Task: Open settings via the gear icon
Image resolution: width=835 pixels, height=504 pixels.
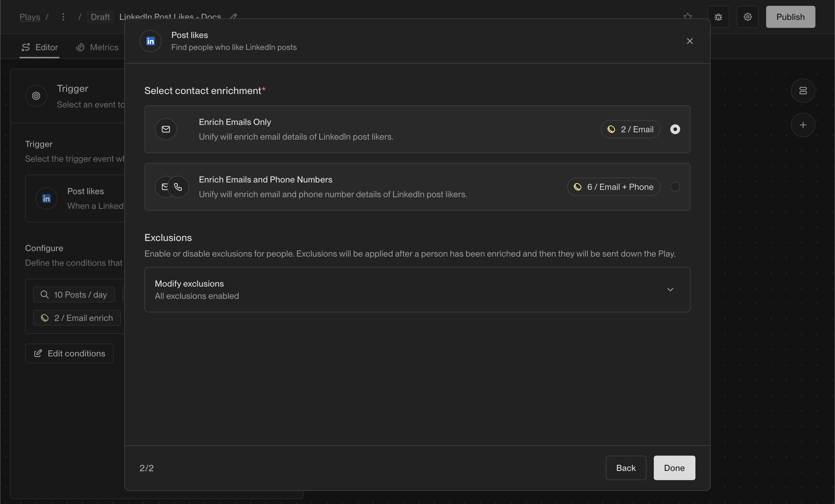Action: point(747,17)
